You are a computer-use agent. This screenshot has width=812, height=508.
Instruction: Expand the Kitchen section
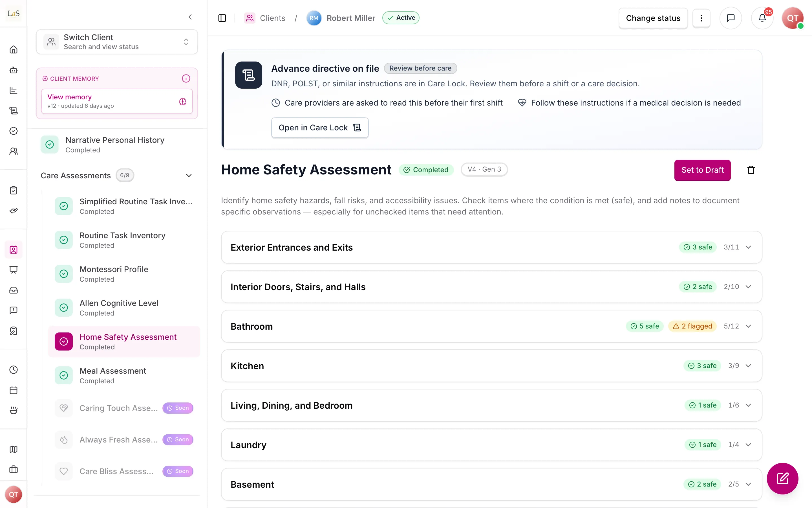point(491,365)
